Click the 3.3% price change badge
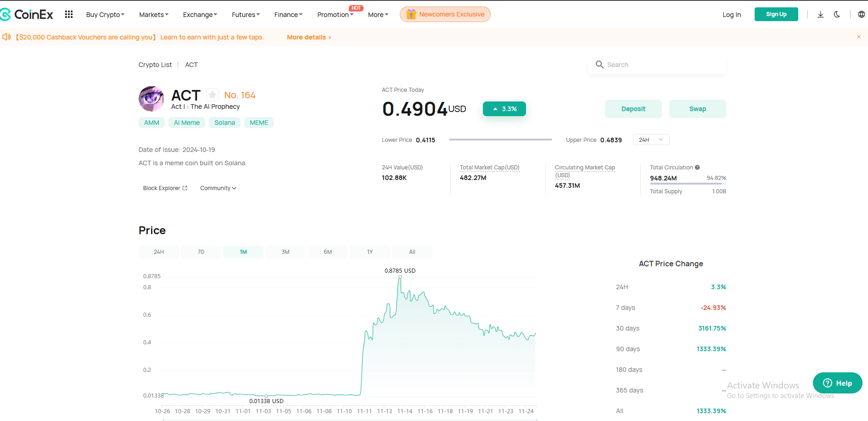 [x=504, y=109]
